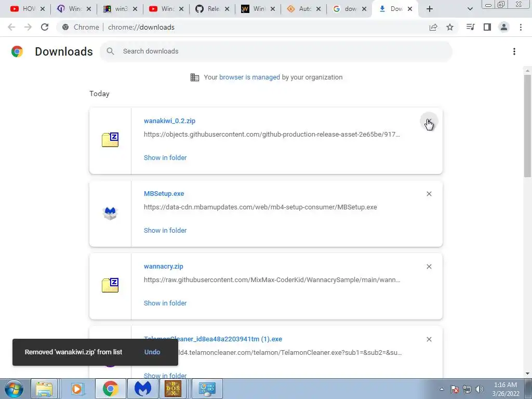
Task: Click the wannacry.zip file icon
Action: click(110, 285)
